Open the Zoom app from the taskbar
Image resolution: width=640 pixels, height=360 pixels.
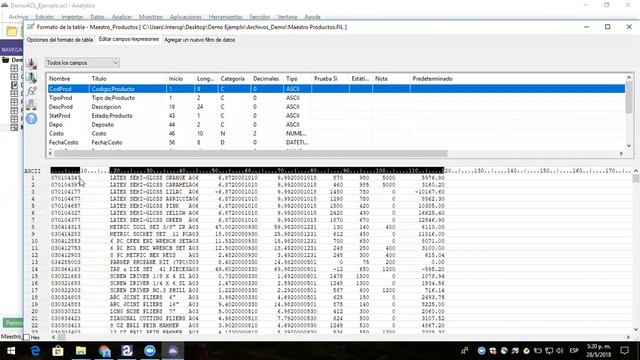pyautogui.click(x=150, y=351)
